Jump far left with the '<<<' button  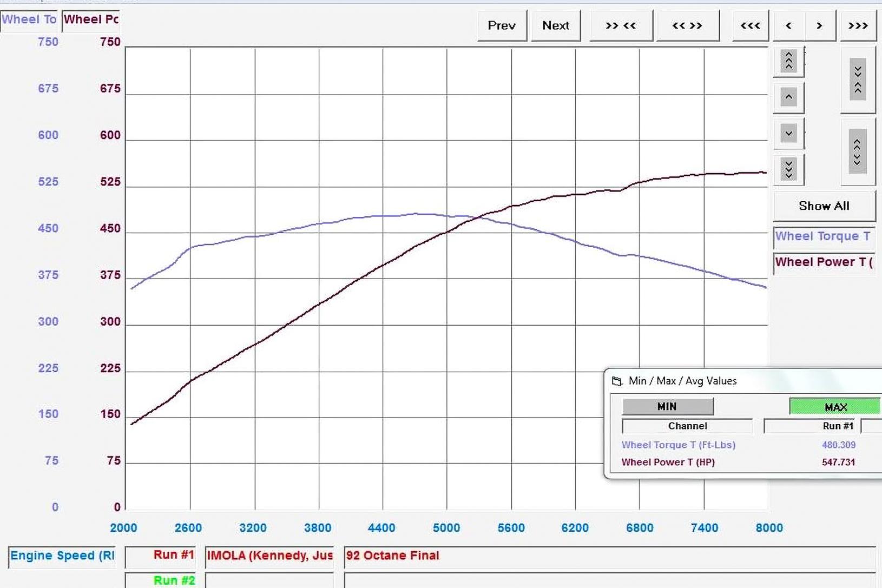750,25
